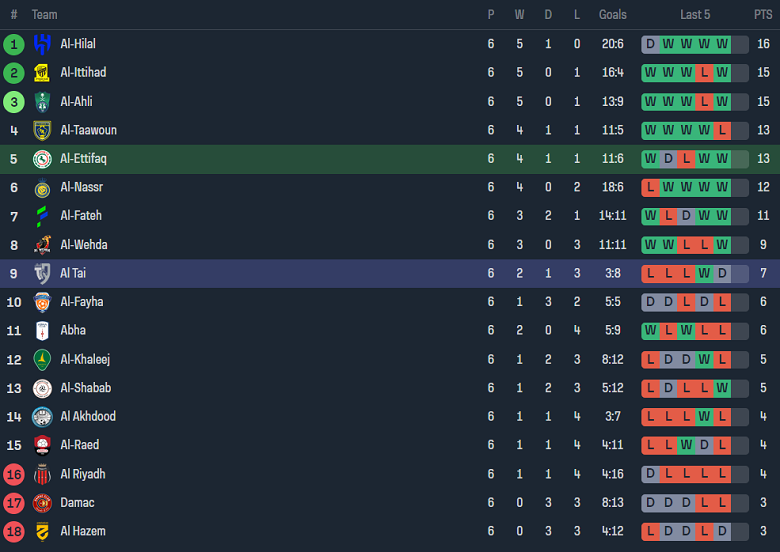Click Al-Shabab's green win badge in Last 5
This screenshot has width=780, height=552.
(x=722, y=388)
